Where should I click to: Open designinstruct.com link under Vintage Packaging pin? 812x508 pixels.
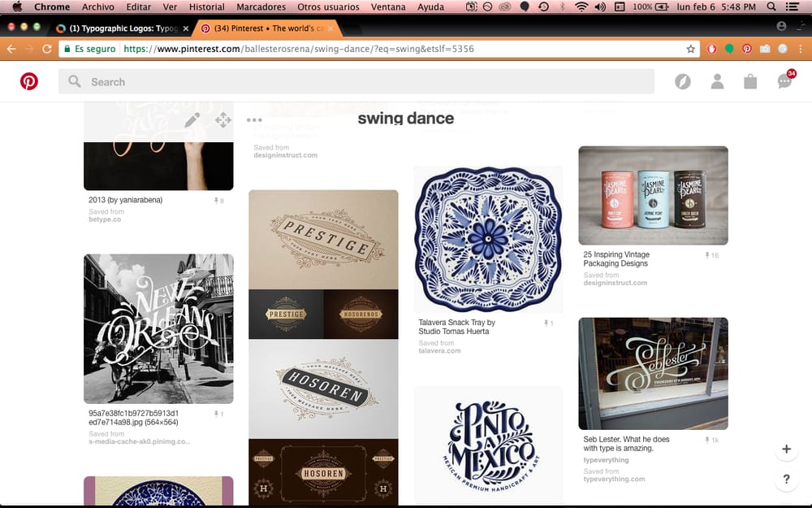coord(615,283)
